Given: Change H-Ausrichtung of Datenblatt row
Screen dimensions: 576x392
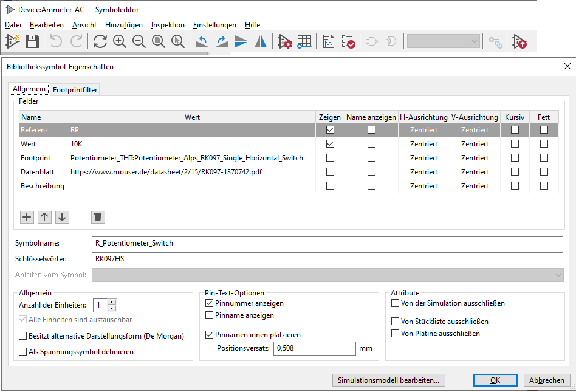Looking at the screenshot, I should [424, 171].
